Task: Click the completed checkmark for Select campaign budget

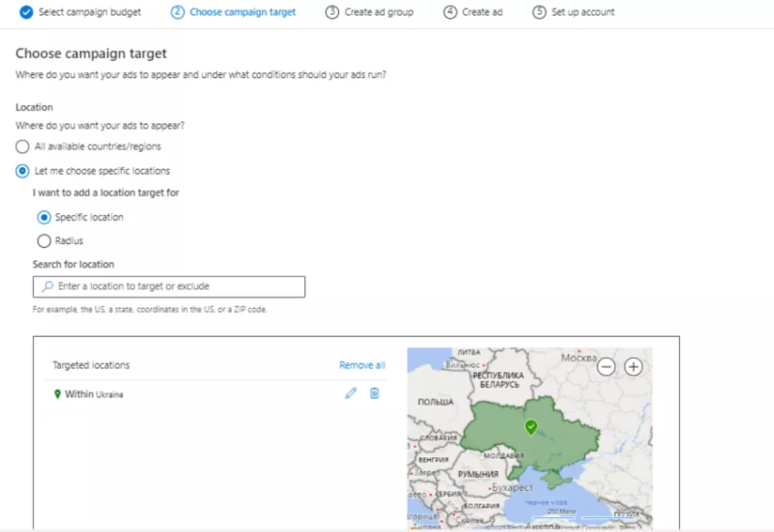Action: click(x=26, y=12)
